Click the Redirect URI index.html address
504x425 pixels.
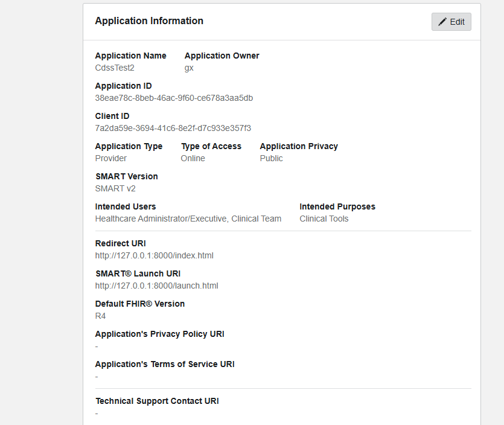coord(154,255)
